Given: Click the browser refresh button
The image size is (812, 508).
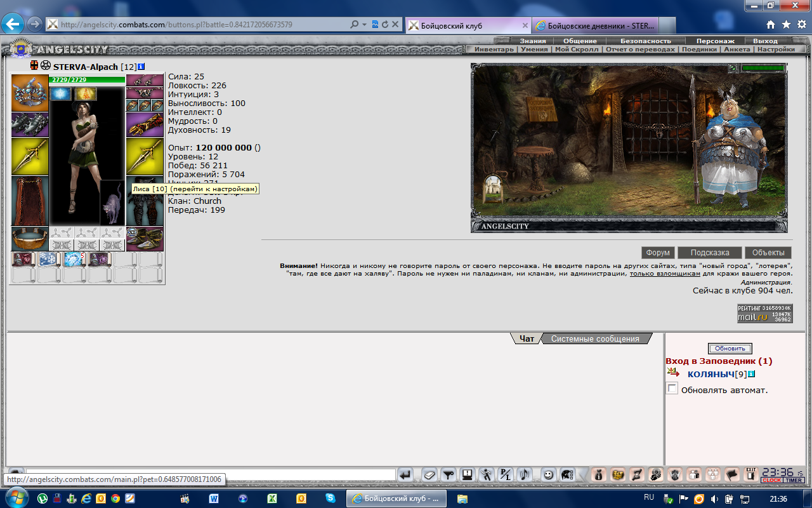Looking at the screenshot, I should (385, 25).
